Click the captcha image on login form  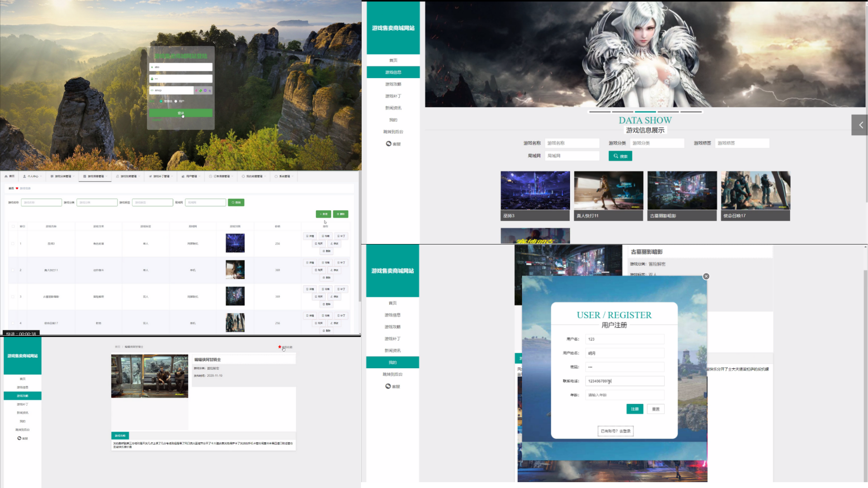tap(203, 90)
